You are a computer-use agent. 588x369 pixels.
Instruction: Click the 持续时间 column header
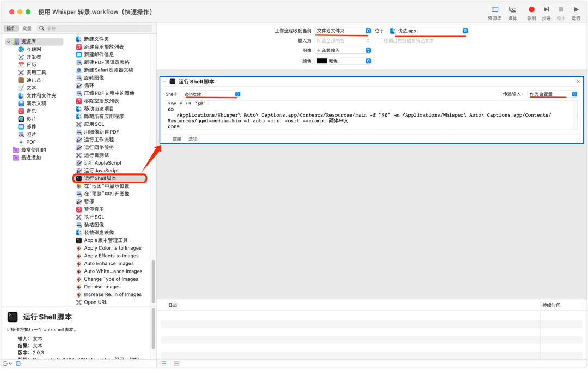551,305
